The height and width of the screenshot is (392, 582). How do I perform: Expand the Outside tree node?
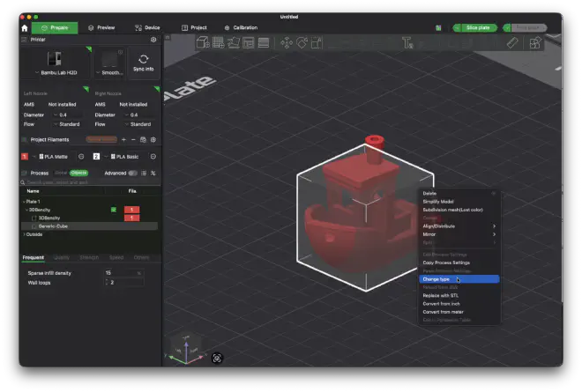pos(24,234)
